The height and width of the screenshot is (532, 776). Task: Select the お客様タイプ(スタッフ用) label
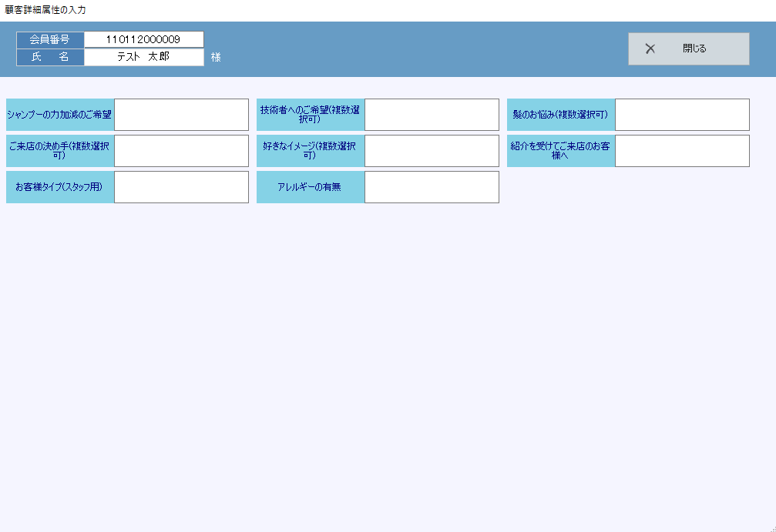[60, 187]
